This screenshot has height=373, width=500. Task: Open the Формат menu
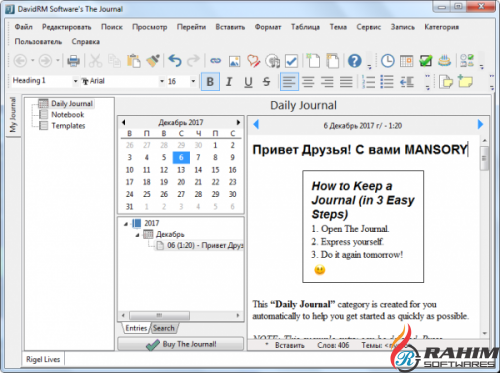(268, 27)
